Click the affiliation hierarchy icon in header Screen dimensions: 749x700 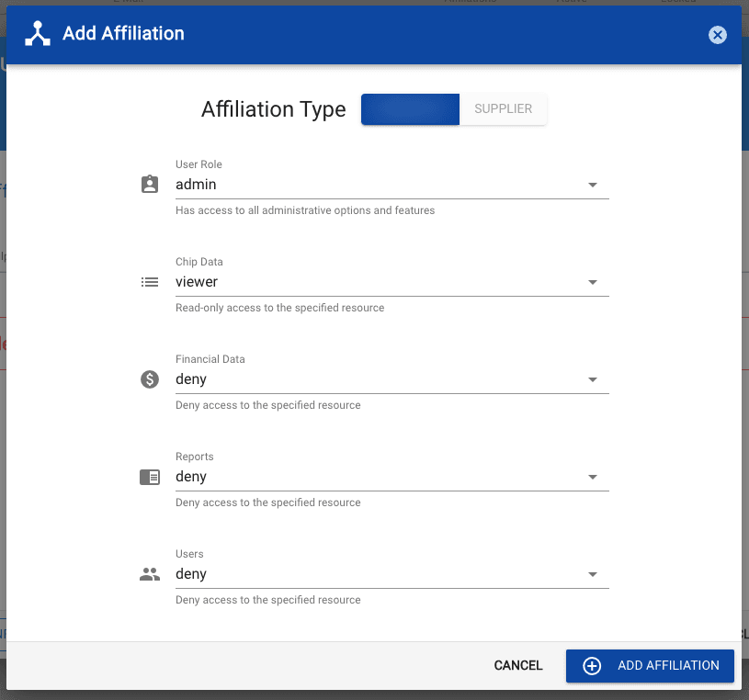pos(38,34)
